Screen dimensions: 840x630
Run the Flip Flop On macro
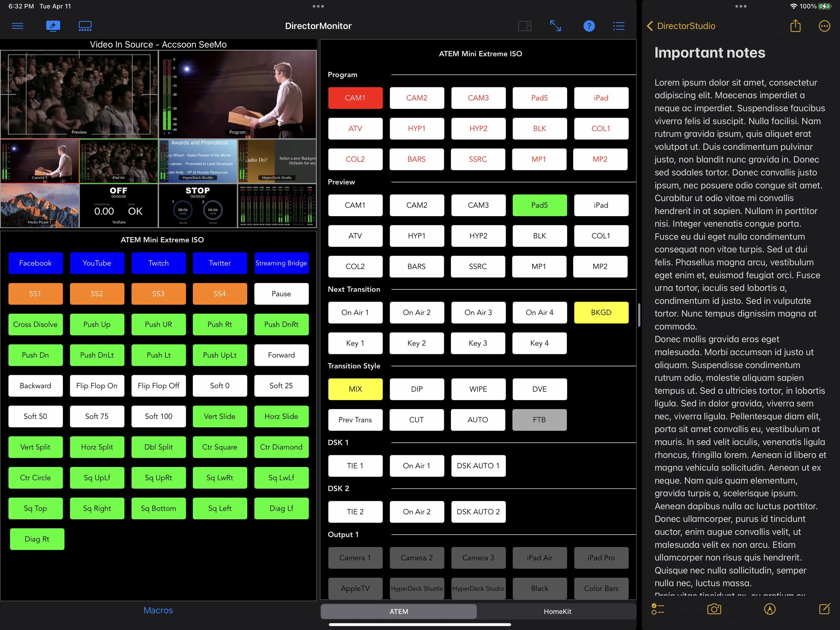[x=97, y=386]
